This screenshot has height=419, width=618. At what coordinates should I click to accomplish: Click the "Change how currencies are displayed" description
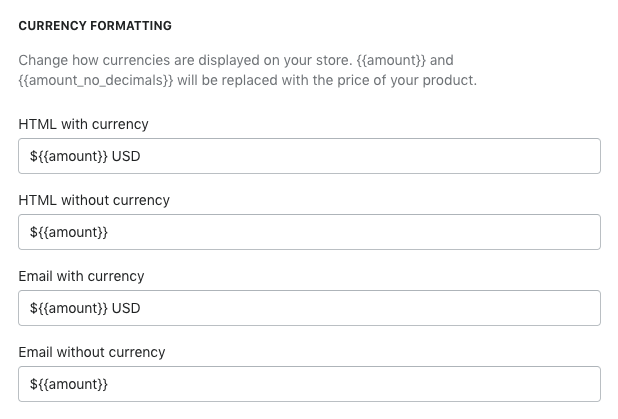click(x=248, y=70)
